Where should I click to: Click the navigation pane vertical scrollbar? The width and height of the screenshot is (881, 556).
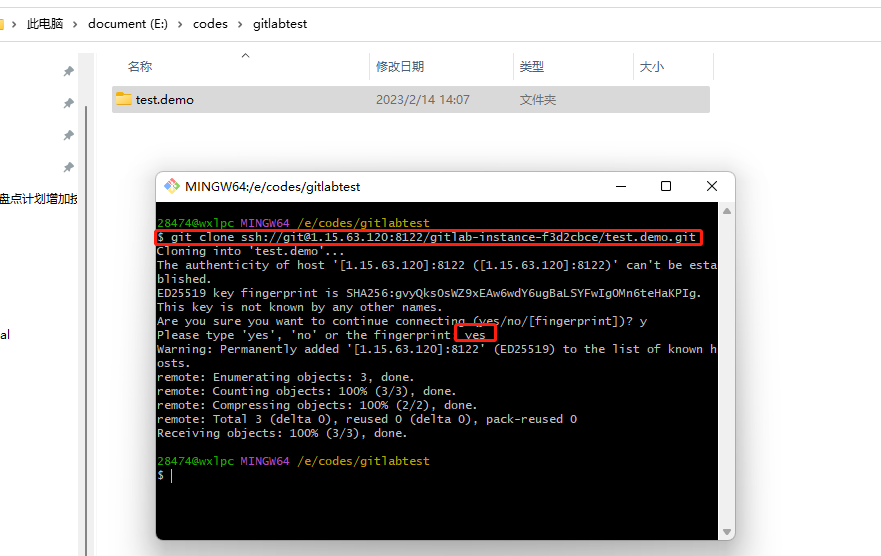point(86,331)
